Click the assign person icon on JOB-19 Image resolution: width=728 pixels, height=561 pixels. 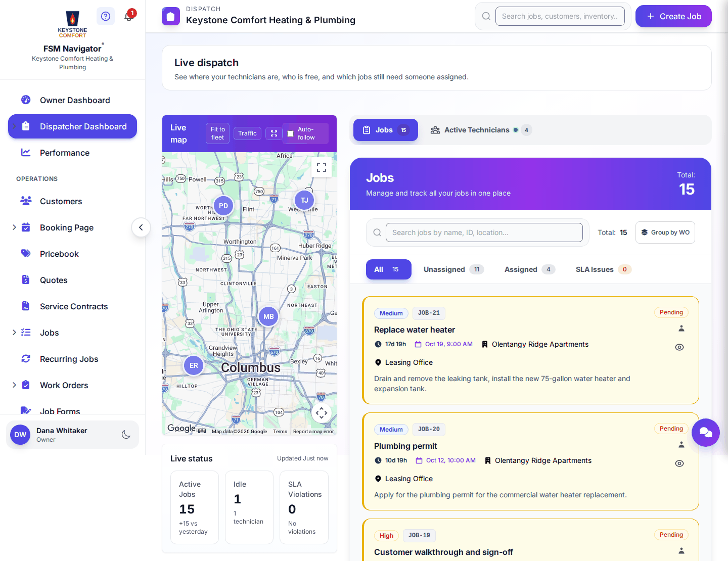coord(681,551)
